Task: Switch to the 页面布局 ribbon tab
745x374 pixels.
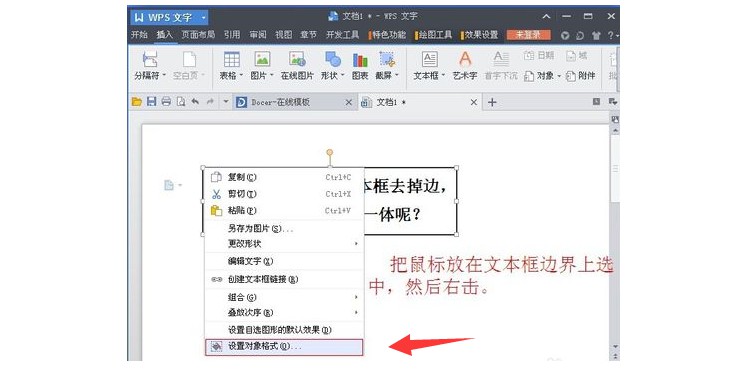Action: point(198,35)
